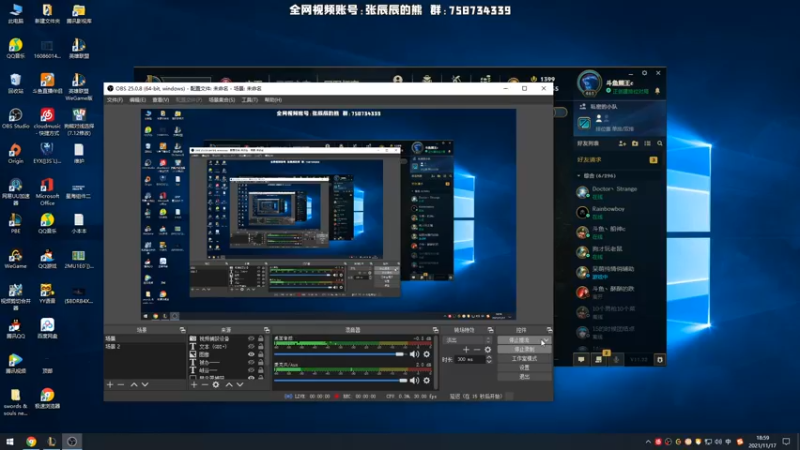Toggle lock on video capture device source
Image resolution: width=800 pixels, height=450 pixels.
(261, 338)
